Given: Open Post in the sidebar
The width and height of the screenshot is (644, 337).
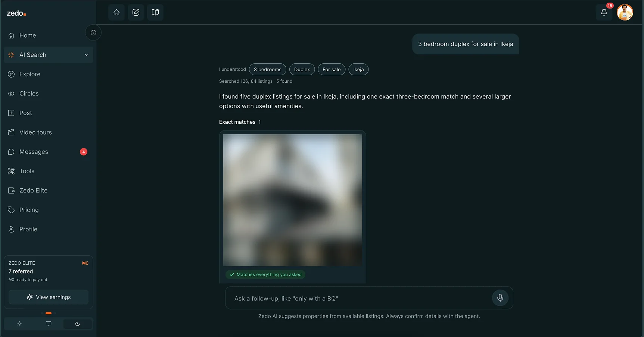Looking at the screenshot, I should click(49, 113).
